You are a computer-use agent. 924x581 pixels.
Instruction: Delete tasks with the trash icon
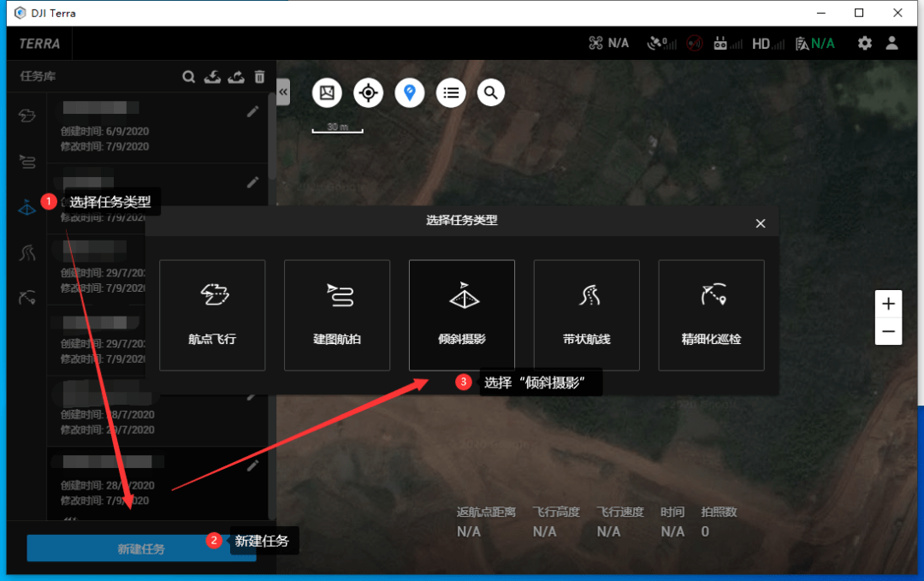tap(260, 77)
